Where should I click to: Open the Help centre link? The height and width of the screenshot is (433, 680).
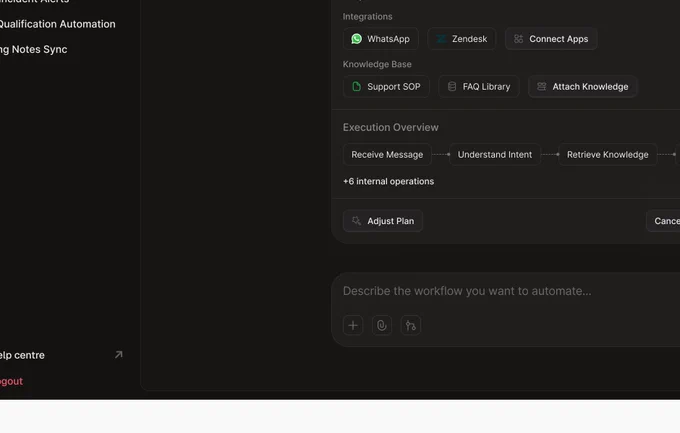tap(22, 355)
